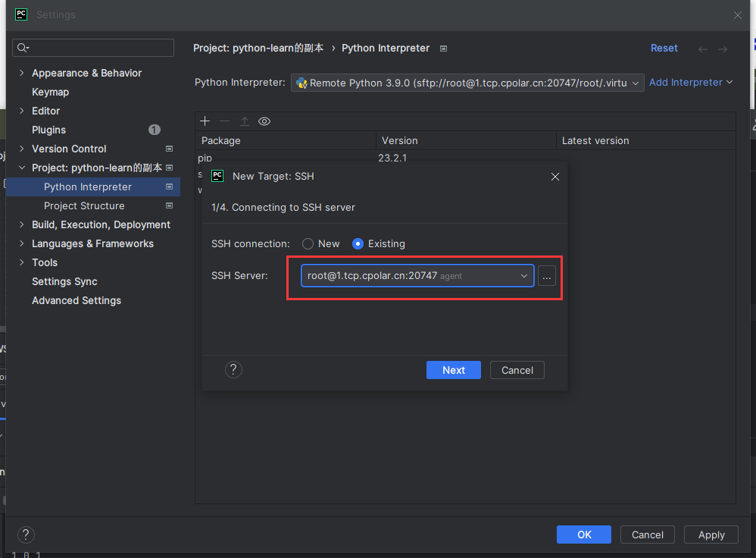Open the Plugins settings page
This screenshot has height=558, width=756.
coord(48,130)
